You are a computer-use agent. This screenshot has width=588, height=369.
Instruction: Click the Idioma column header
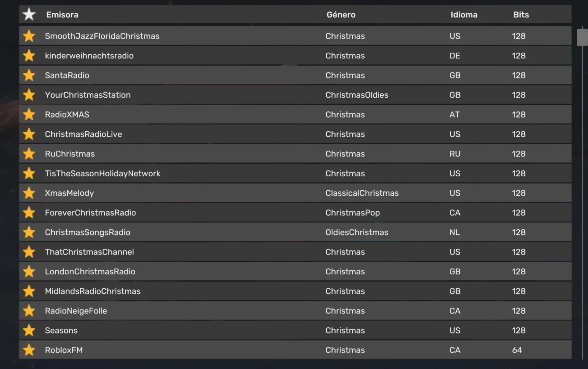tap(463, 15)
